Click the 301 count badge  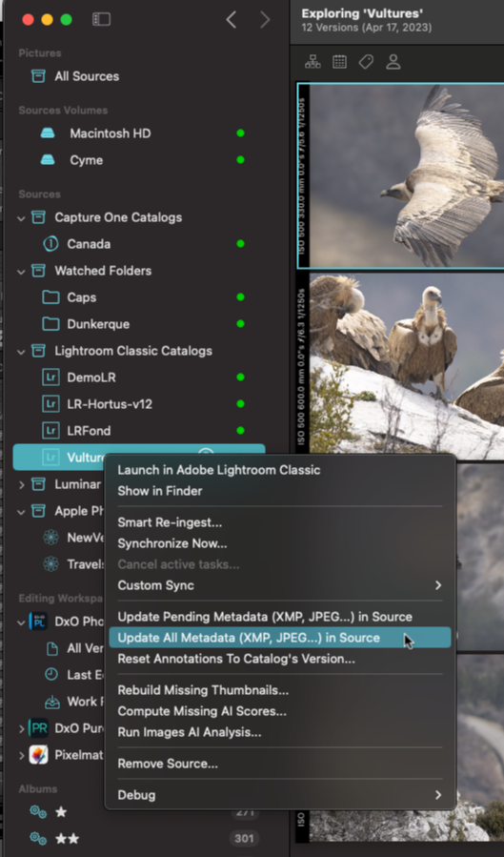pos(244,839)
